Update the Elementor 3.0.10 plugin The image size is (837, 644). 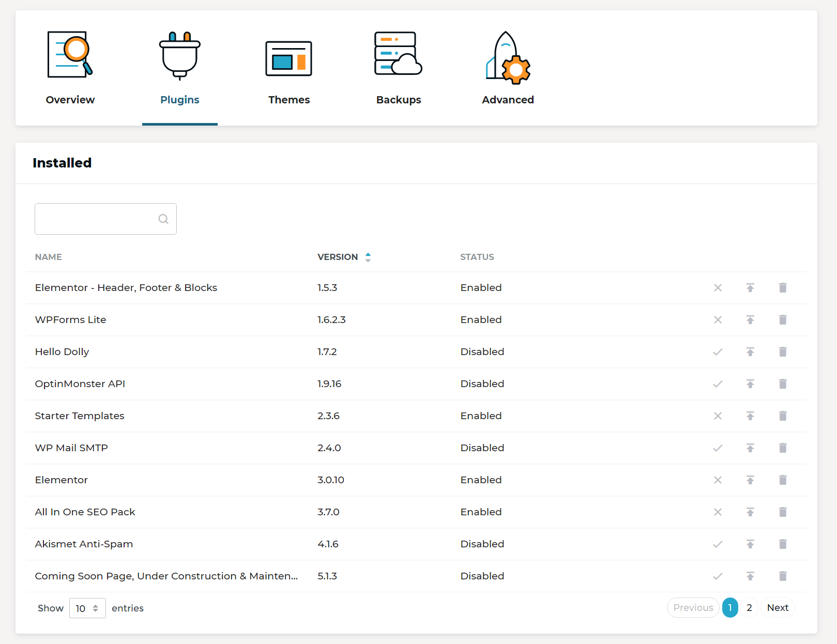point(750,480)
